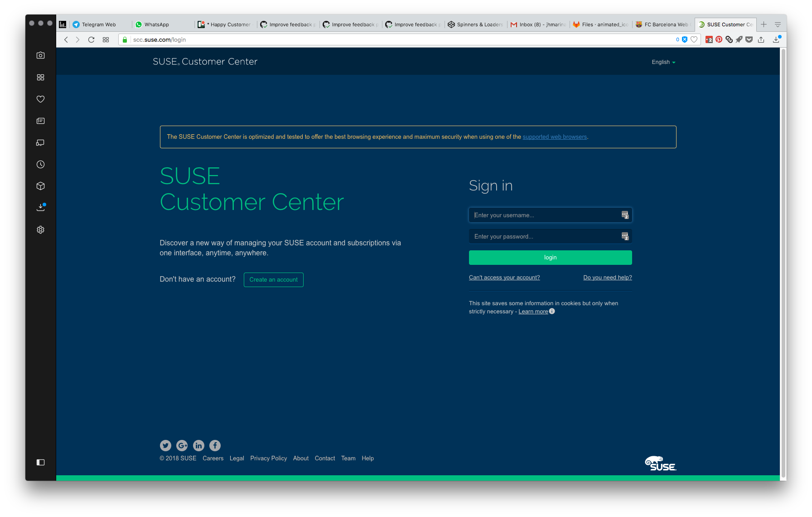Open settings gear in sidebar

click(x=40, y=229)
